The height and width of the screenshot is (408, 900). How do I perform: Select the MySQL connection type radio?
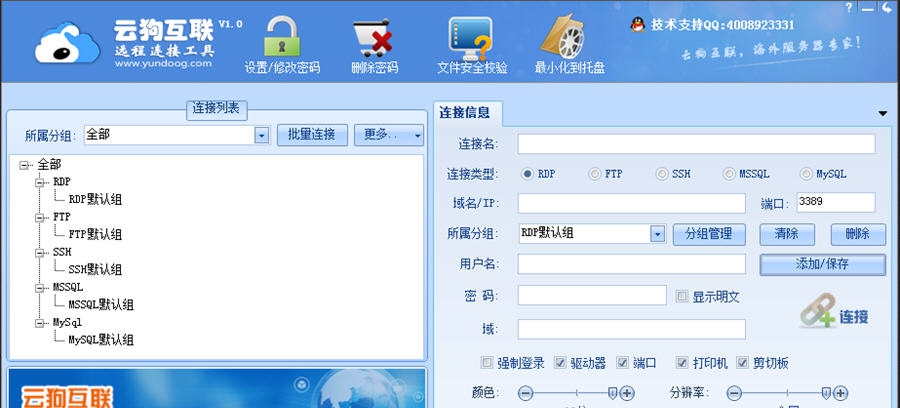(806, 173)
